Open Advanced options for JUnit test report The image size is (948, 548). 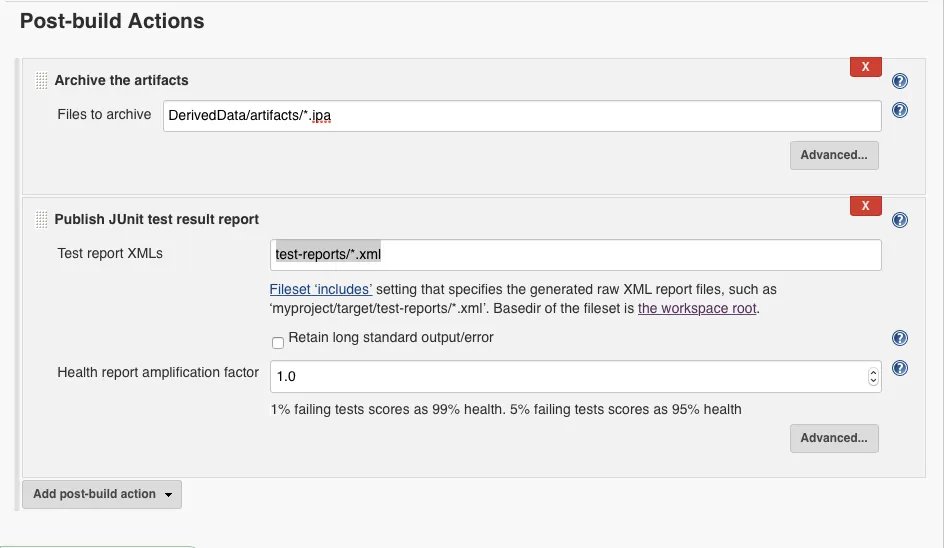point(834,438)
